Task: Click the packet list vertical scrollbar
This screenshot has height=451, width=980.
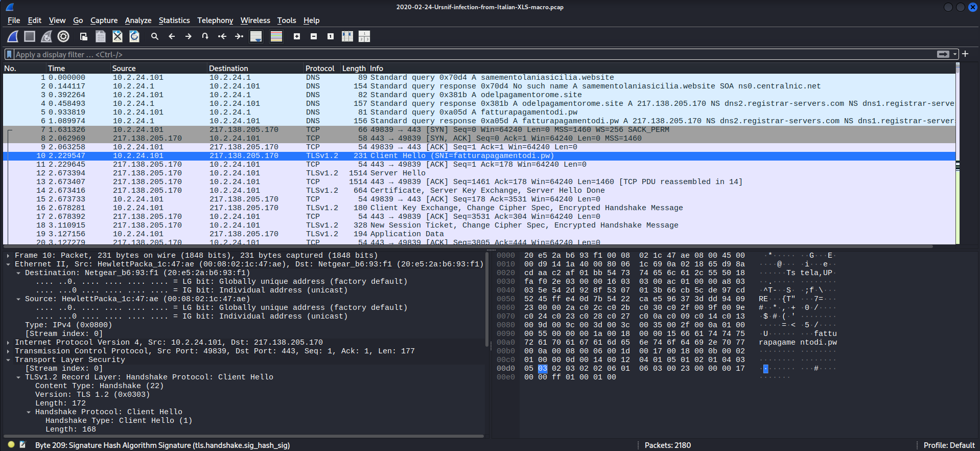Action: point(958,153)
